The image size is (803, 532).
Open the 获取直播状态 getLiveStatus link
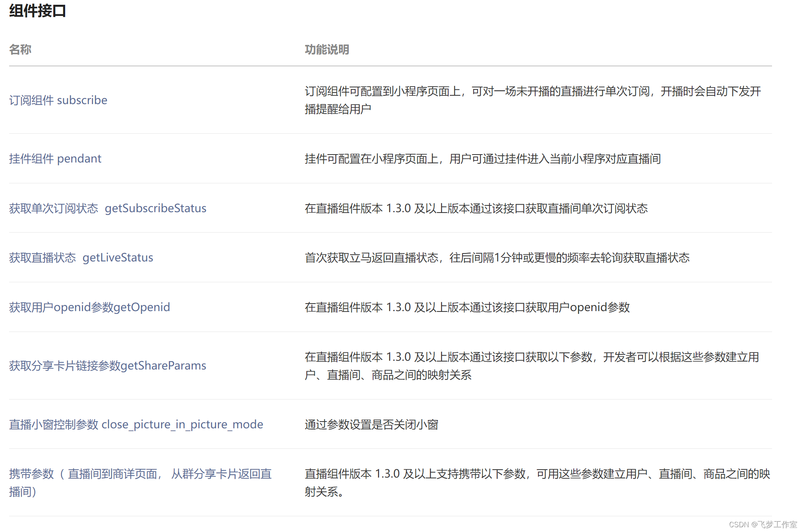[x=81, y=257]
